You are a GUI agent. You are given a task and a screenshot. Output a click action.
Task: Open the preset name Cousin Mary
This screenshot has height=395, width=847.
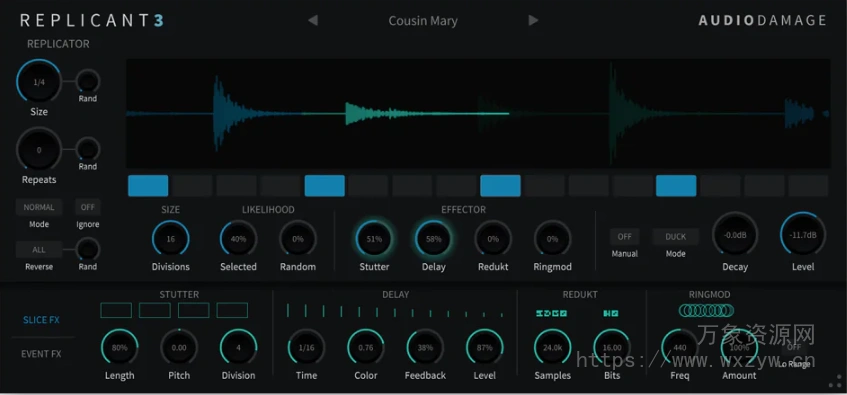(x=423, y=21)
